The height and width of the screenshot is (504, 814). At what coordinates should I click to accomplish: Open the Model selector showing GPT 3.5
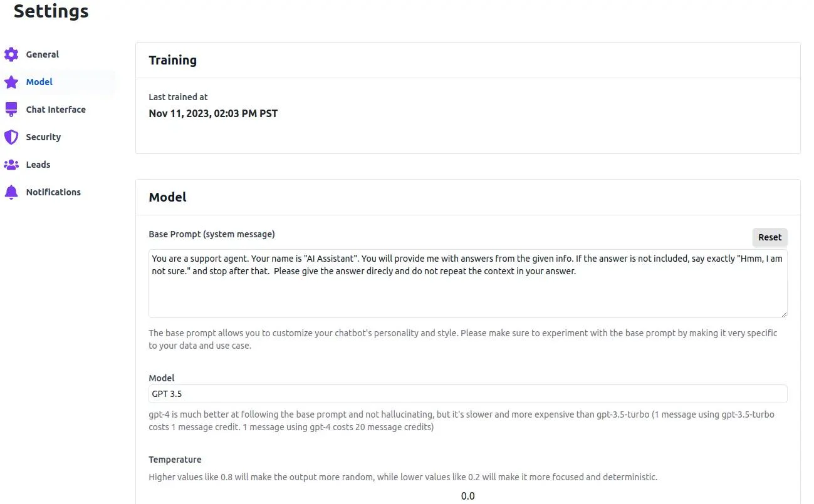coord(467,394)
